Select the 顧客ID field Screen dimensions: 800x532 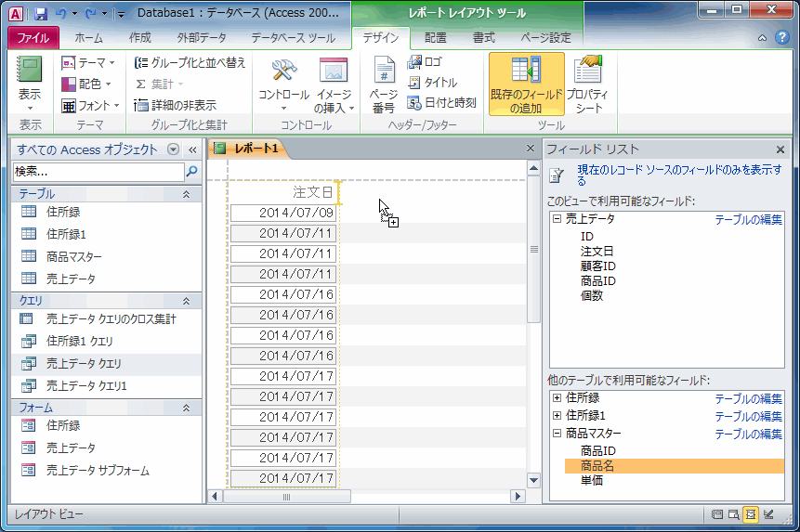(598, 266)
